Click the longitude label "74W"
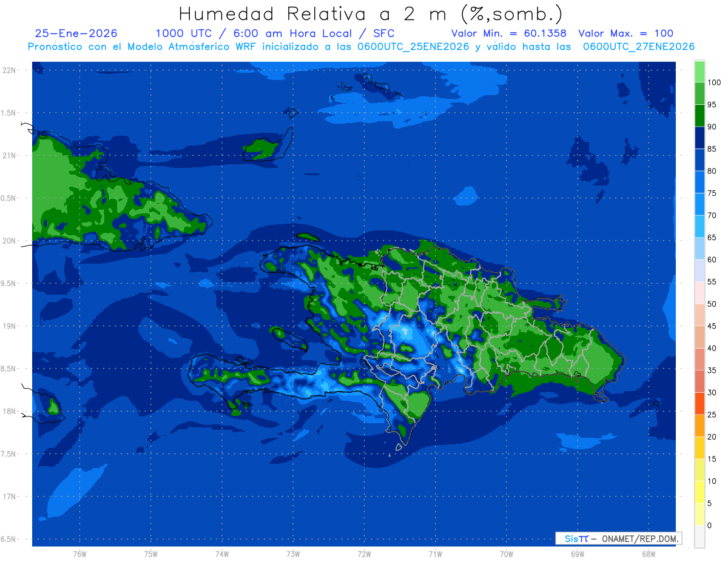This screenshot has height=562, width=728. click(222, 554)
